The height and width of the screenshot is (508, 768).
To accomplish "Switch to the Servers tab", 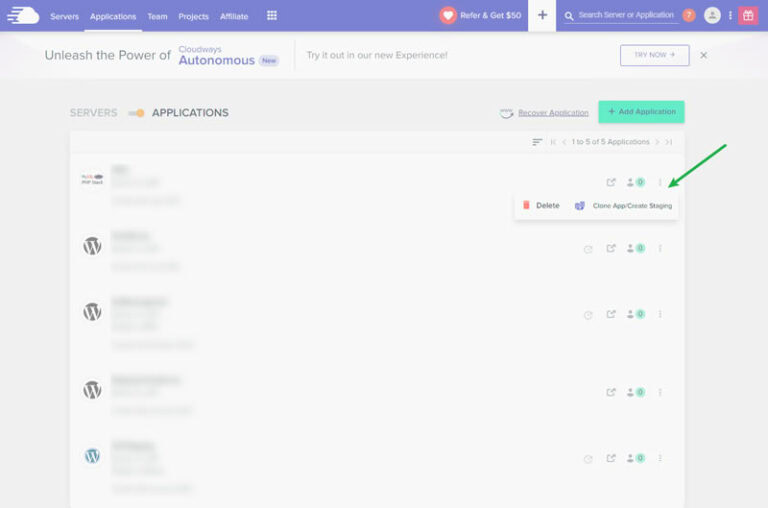I will coord(93,113).
